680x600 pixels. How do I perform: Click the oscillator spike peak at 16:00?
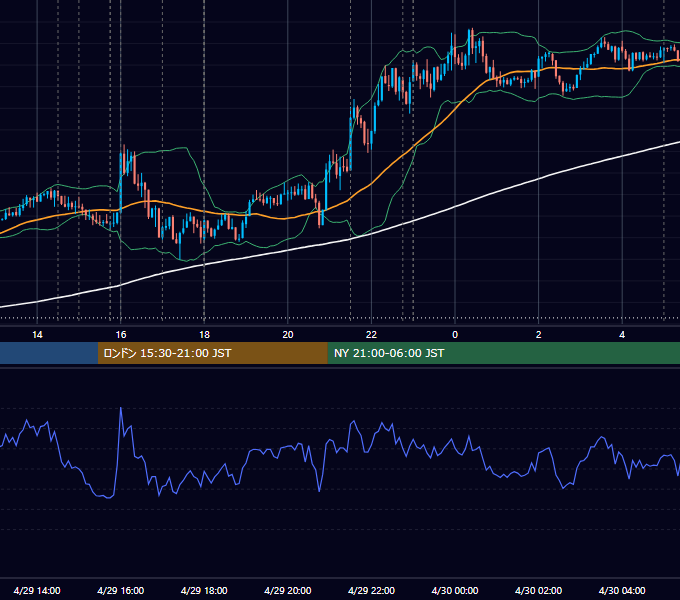click(x=121, y=408)
